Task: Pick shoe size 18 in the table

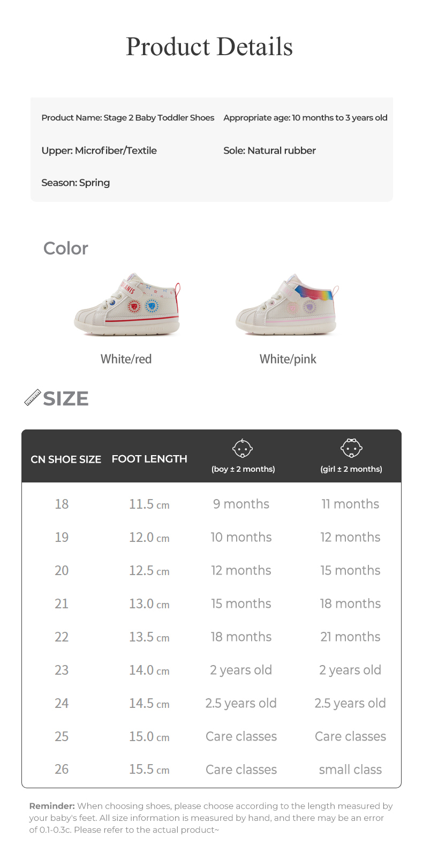Action: click(62, 504)
